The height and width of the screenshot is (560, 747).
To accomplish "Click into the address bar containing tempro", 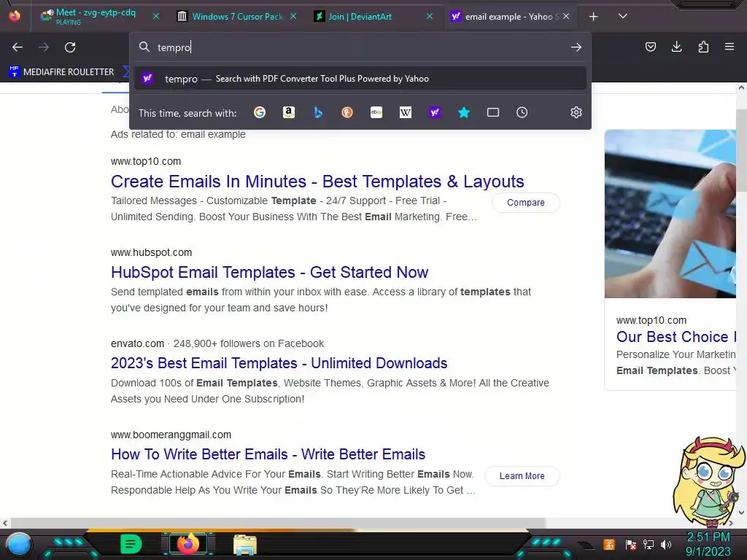I will [360, 47].
